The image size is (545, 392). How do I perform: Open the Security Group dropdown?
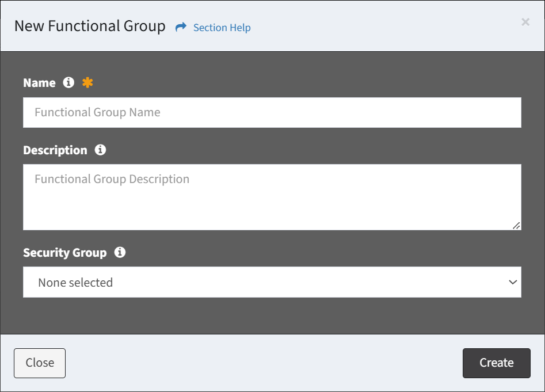click(272, 282)
